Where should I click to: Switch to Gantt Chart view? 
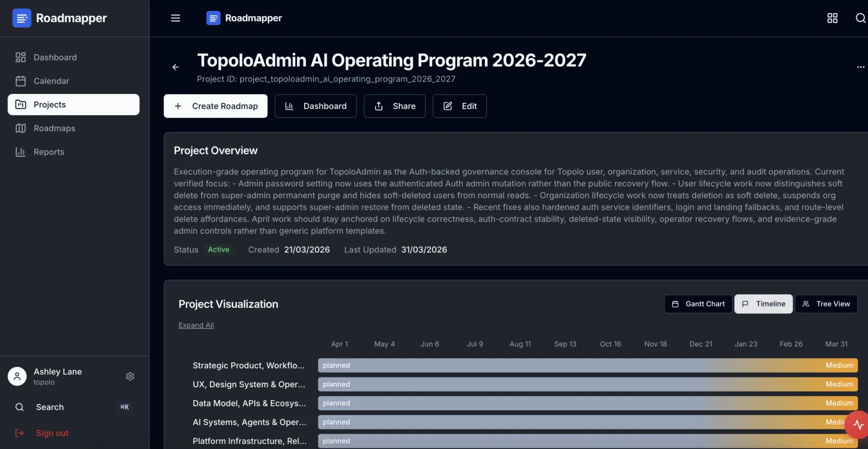tap(698, 304)
